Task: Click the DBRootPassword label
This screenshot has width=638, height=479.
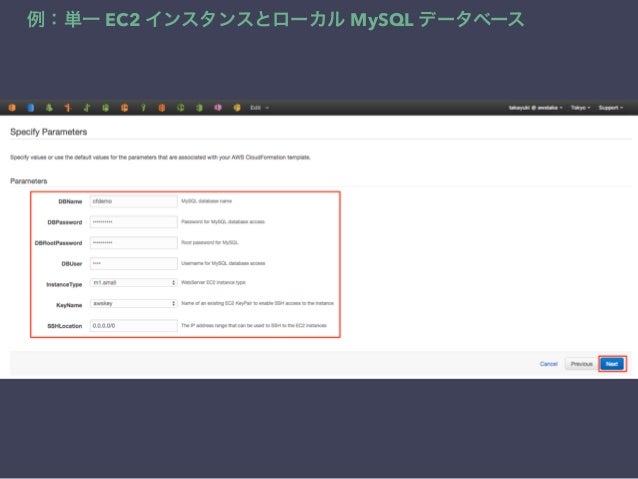Action: [x=58, y=243]
